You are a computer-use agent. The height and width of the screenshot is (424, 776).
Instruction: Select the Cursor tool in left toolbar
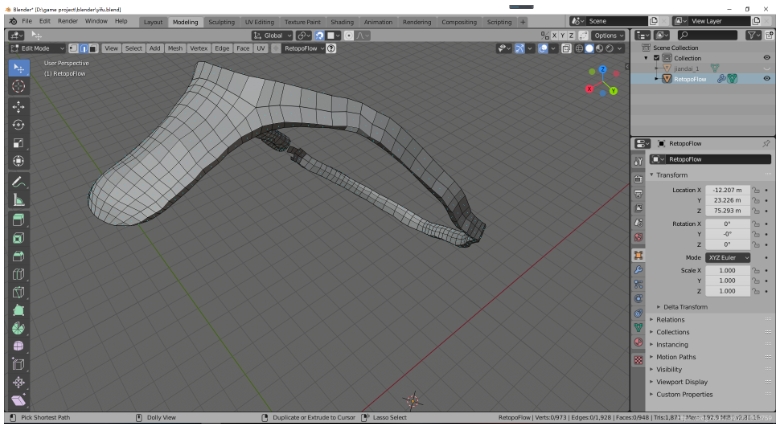pos(19,87)
